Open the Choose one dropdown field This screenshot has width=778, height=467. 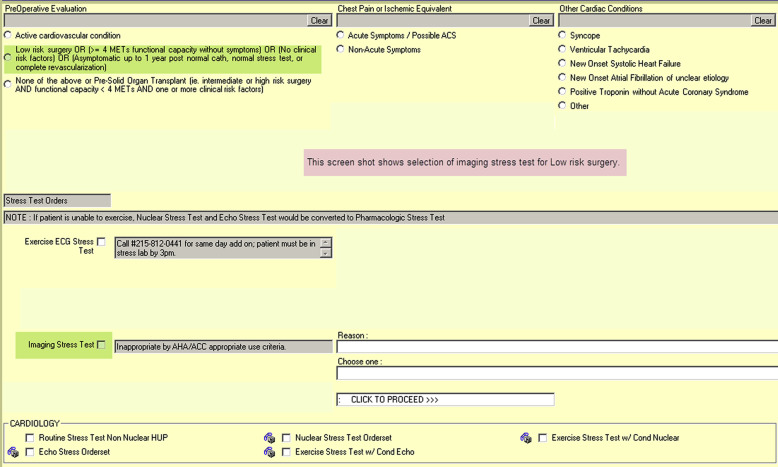[x=556, y=374]
